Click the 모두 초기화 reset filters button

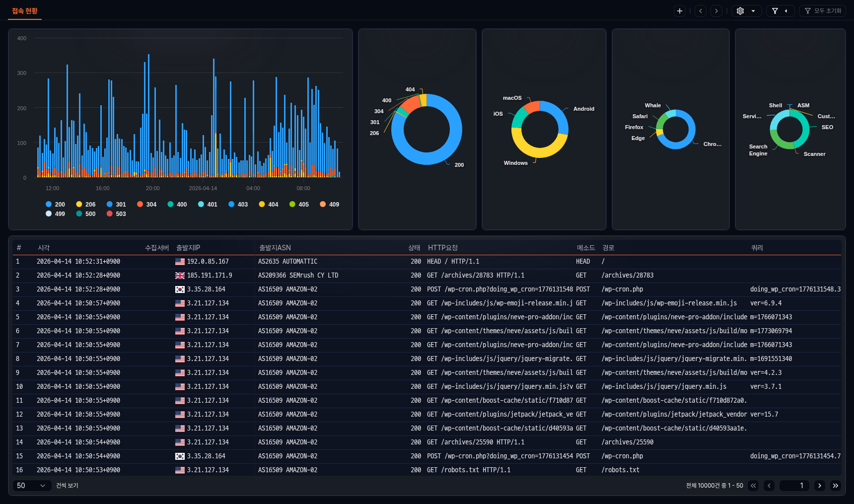coord(822,11)
